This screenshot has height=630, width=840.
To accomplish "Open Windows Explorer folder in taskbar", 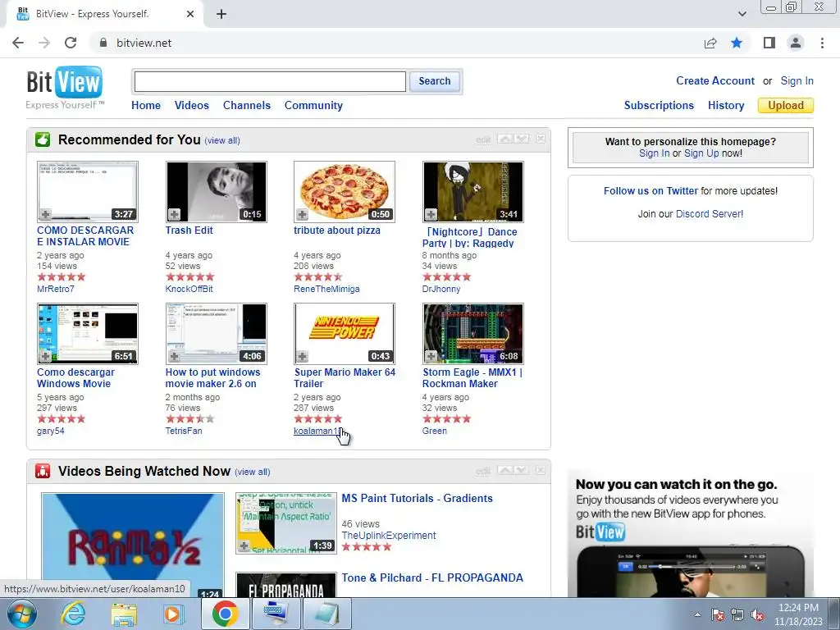I will (124, 614).
